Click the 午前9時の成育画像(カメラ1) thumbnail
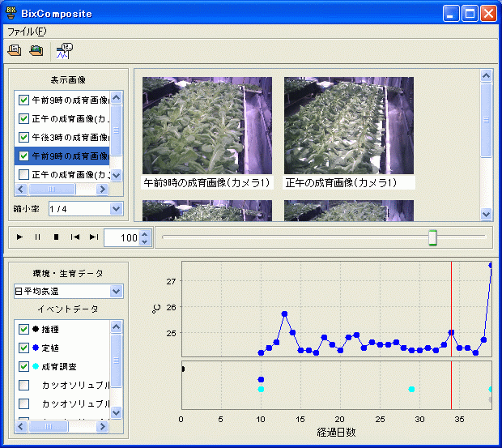The height and width of the screenshot is (448, 502). (x=206, y=126)
